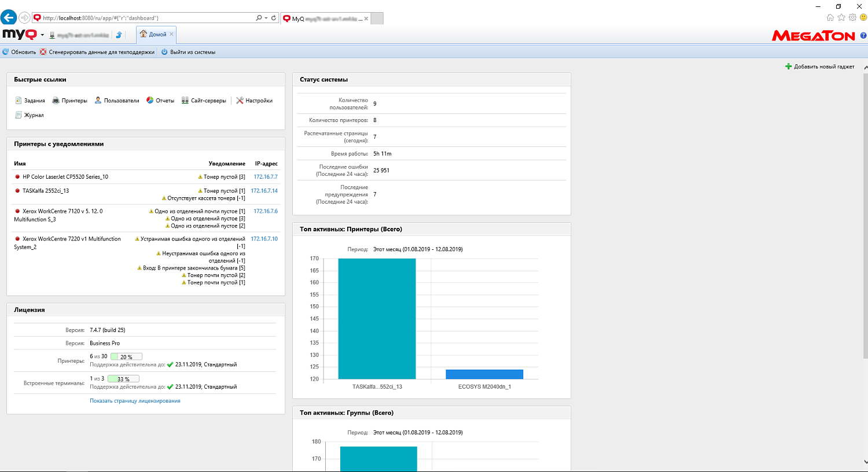Close the MyQ browser tab
The height and width of the screenshot is (472, 868).
(366, 19)
